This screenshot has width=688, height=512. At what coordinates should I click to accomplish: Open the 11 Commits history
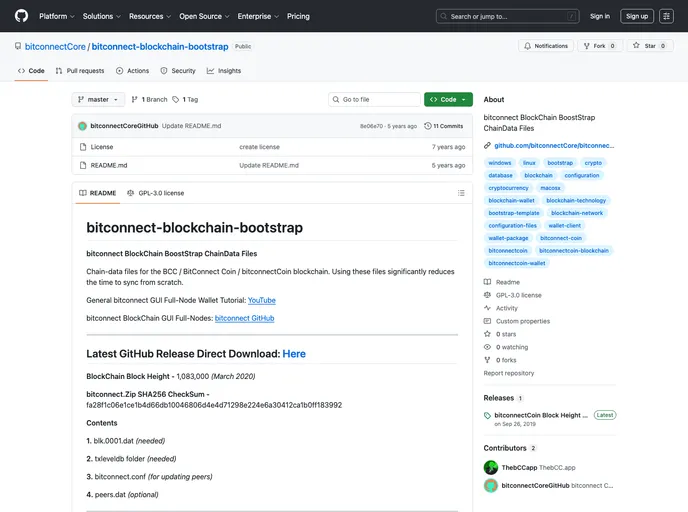(444, 126)
